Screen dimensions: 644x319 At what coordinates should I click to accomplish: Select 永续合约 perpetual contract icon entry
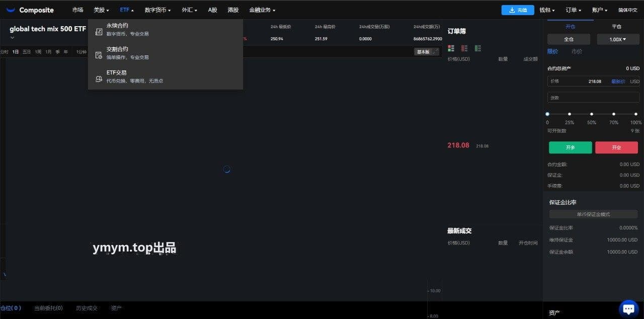tap(99, 32)
